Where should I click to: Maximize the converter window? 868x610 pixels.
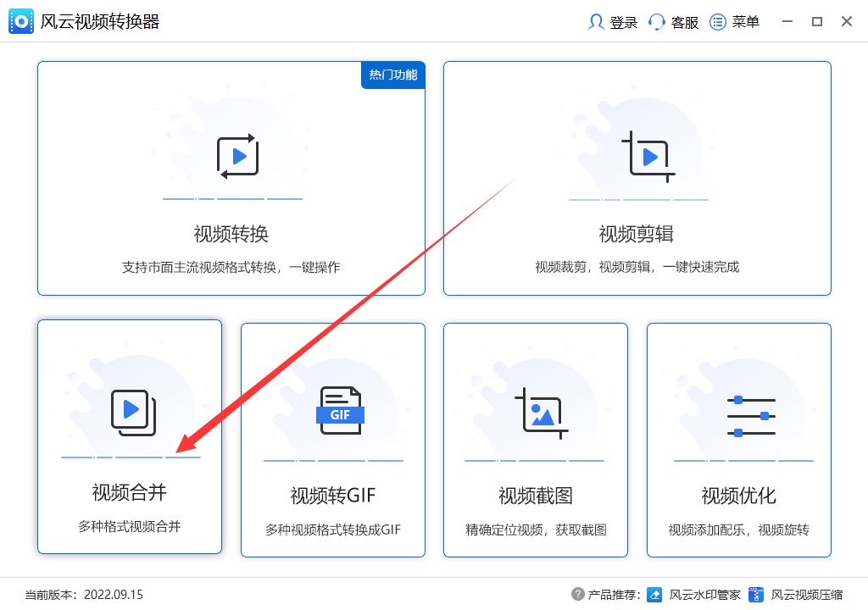pos(817,21)
